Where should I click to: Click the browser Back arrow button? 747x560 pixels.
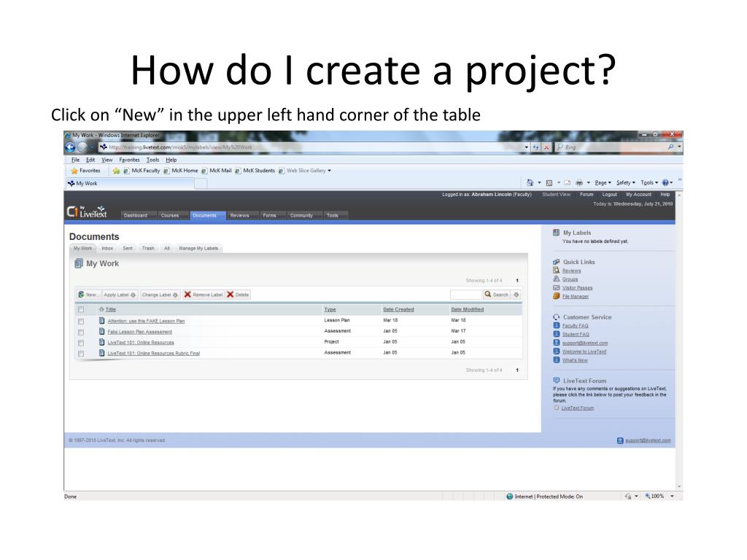70,147
